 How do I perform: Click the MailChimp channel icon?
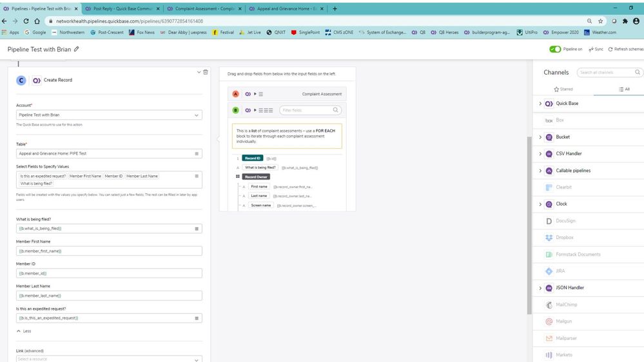coord(549,305)
